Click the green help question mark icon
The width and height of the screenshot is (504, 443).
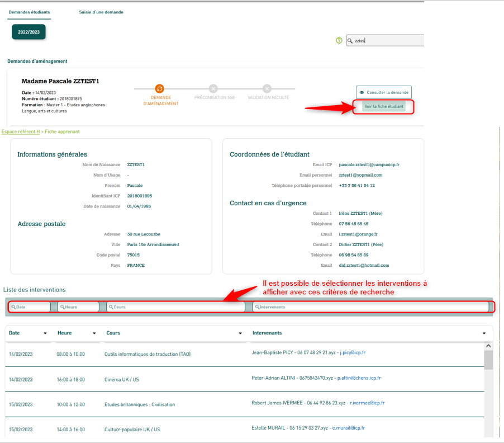[339, 40]
